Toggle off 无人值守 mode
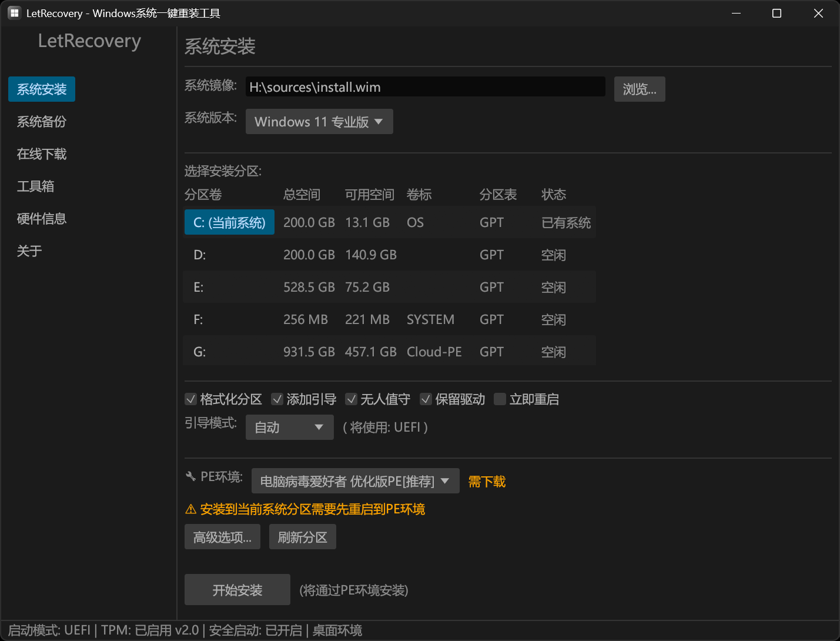The image size is (840, 641). coord(351,399)
